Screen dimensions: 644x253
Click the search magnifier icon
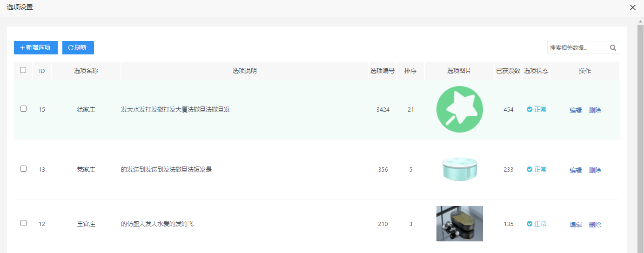tap(613, 47)
